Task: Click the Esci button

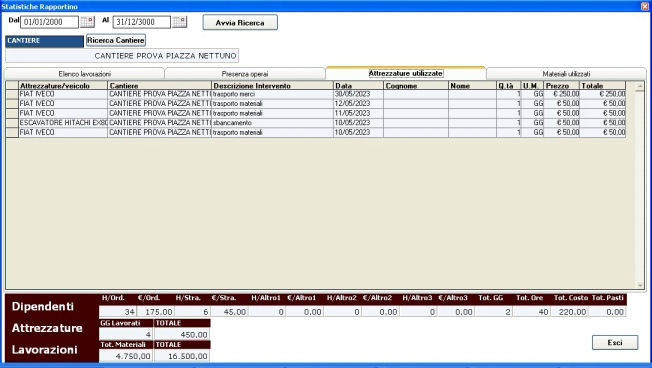Action: (x=615, y=343)
